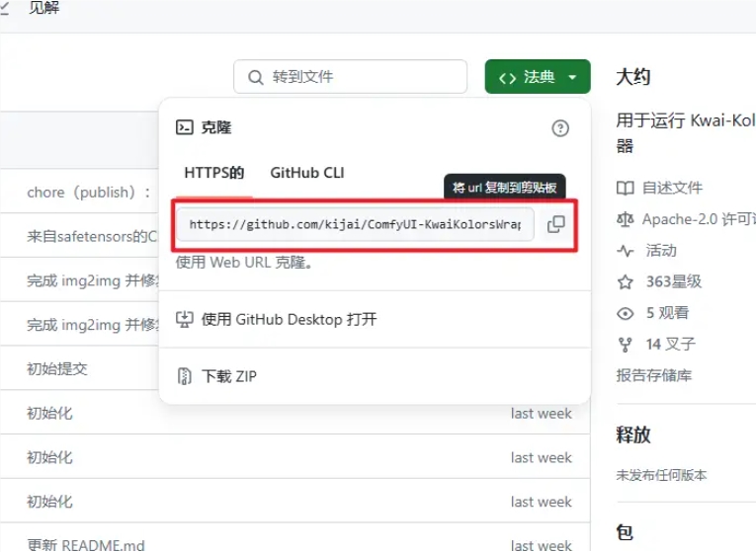Open the 363星级 stargazers link

click(674, 281)
